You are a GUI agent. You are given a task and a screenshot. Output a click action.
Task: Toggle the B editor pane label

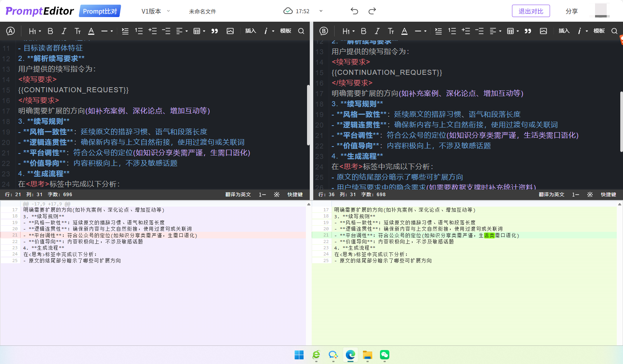pos(324,31)
